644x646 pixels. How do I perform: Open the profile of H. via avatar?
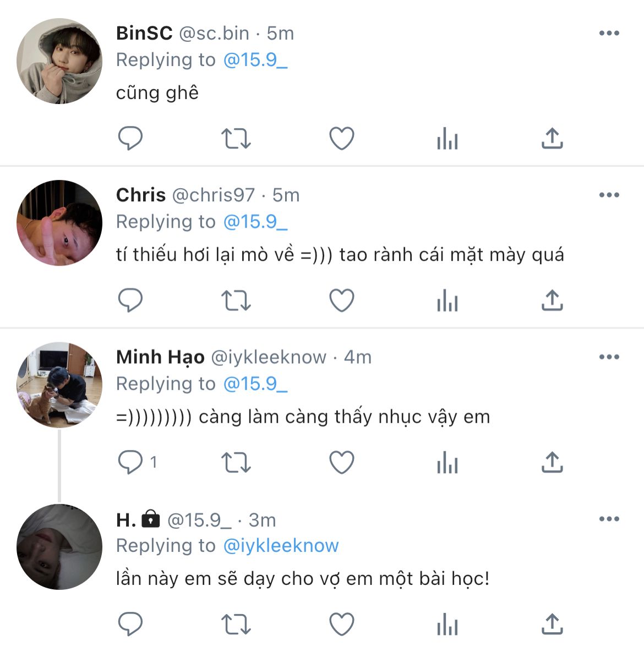tap(59, 547)
